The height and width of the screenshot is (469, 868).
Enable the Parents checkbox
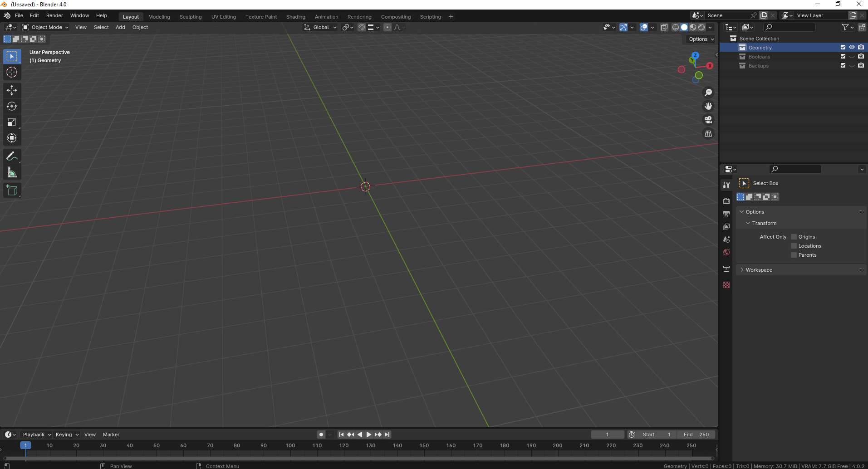tap(794, 255)
